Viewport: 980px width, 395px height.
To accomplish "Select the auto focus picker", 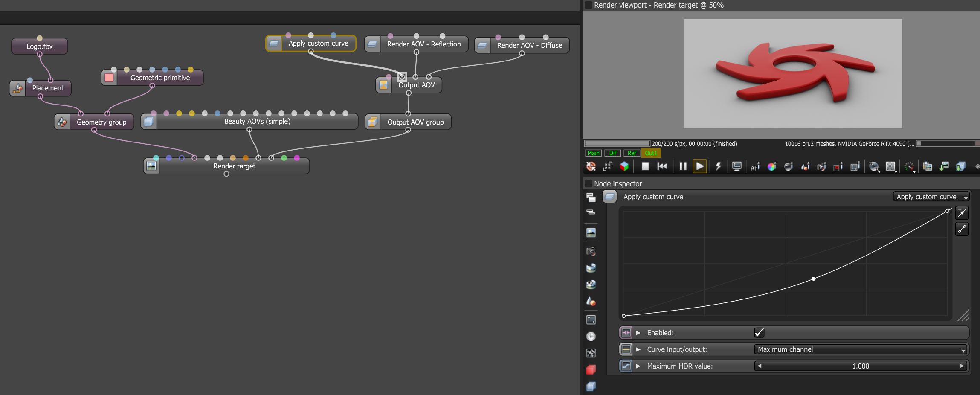I will click(755, 167).
